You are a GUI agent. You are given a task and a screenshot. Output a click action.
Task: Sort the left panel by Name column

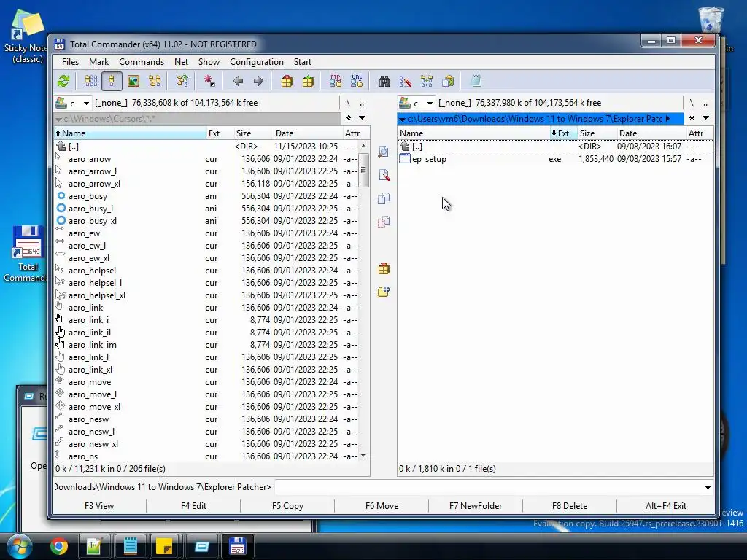(x=130, y=133)
